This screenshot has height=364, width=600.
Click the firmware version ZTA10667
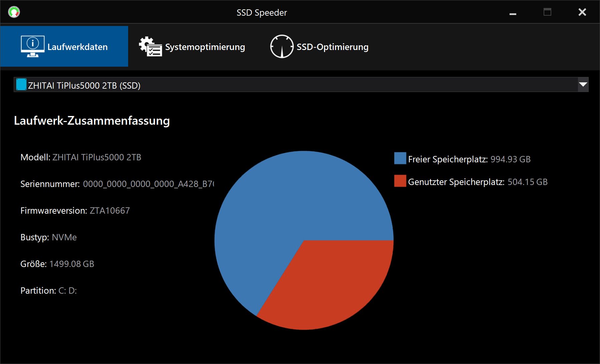pos(110,211)
